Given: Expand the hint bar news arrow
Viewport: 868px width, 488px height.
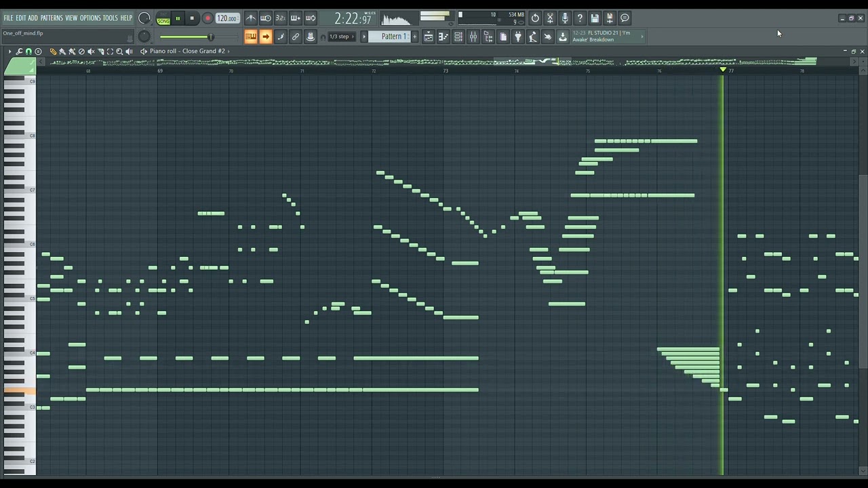Looking at the screenshot, I should click(x=642, y=37).
